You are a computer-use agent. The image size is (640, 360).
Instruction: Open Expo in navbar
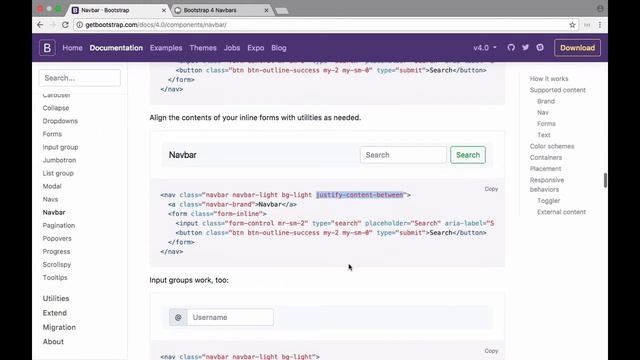256,48
